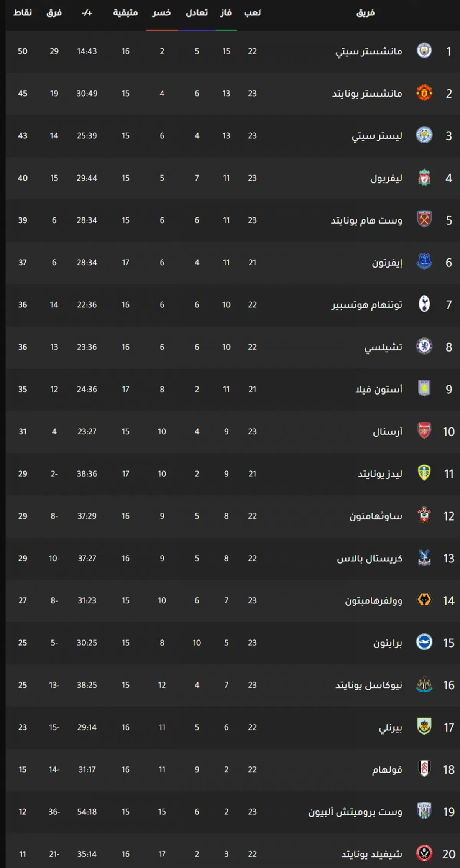Image resolution: width=460 pixels, height=868 pixels.
Task: Open the برايتون team name link
Action: pyautogui.click(x=388, y=643)
